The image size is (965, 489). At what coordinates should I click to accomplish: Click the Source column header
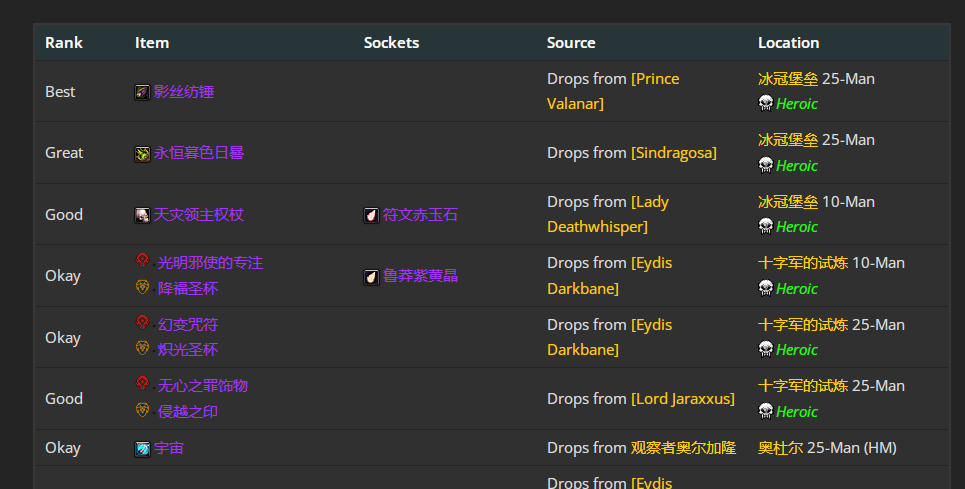pyautogui.click(x=571, y=43)
